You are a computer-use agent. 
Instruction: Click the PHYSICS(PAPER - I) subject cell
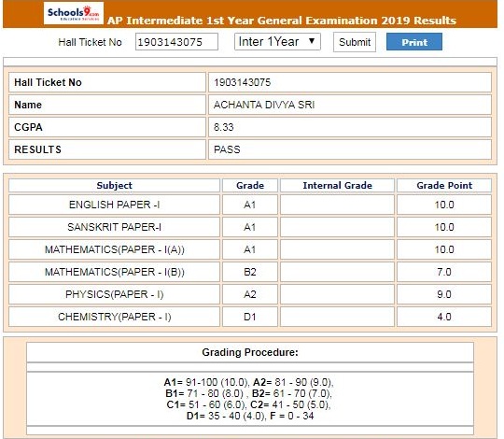coord(114,294)
